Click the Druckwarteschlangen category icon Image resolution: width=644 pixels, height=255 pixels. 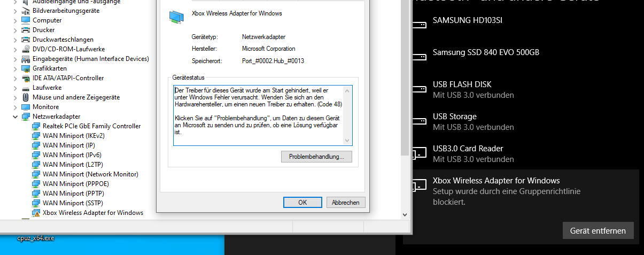[26, 40]
